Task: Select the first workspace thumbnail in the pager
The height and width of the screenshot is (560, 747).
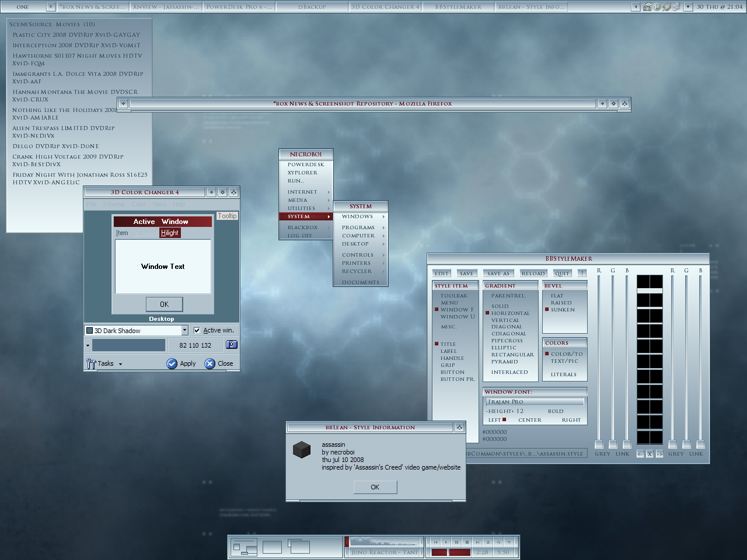Action: coord(245,547)
